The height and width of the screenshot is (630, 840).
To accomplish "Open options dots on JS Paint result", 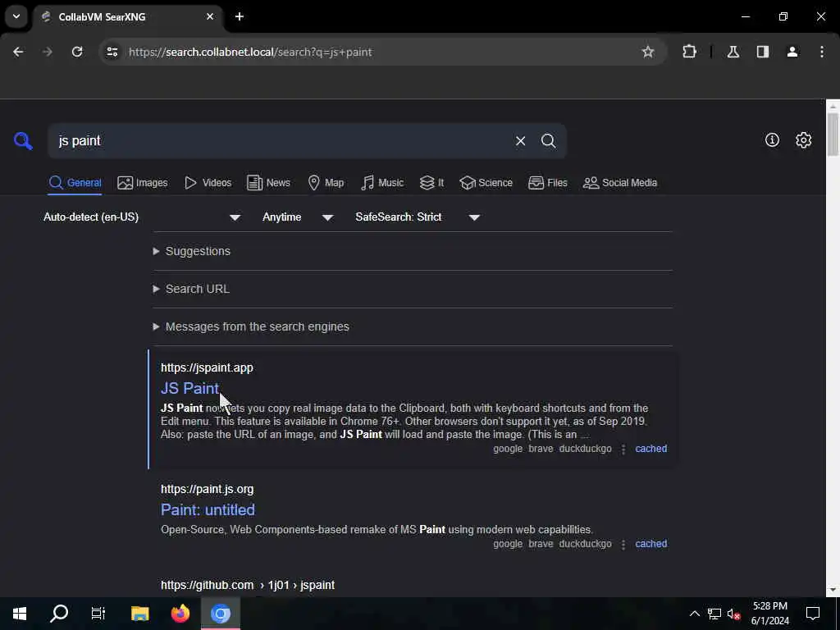I will coord(623,449).
